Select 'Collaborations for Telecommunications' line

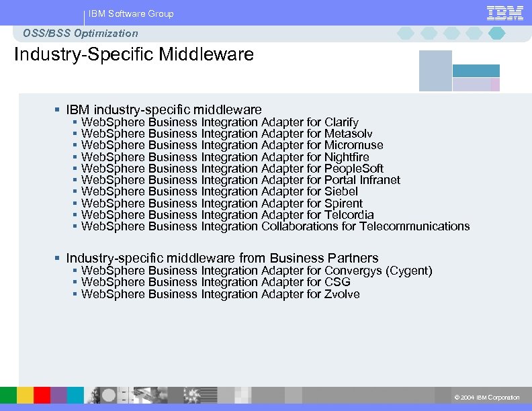pyautogui.click(x=275, y=226)
